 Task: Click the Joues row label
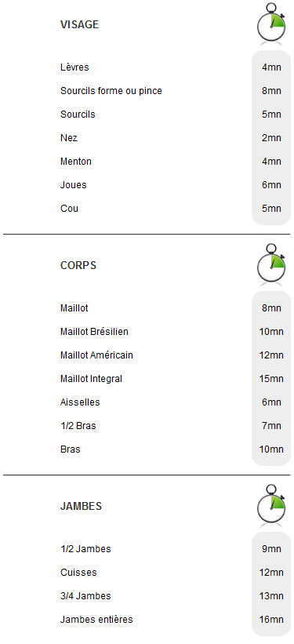pyautogui.click(x=74, y=185)
